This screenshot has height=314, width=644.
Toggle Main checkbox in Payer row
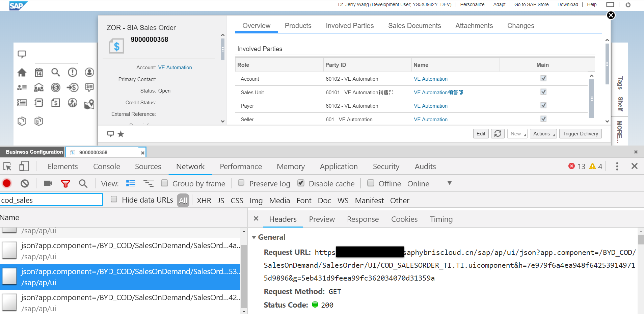(543, 105)
